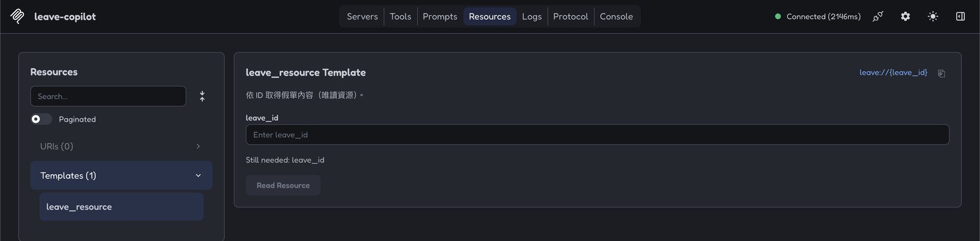Viewport: 980px width, 241px height.
Task: Toggle the Paginated switch
Action: [41, 119]
